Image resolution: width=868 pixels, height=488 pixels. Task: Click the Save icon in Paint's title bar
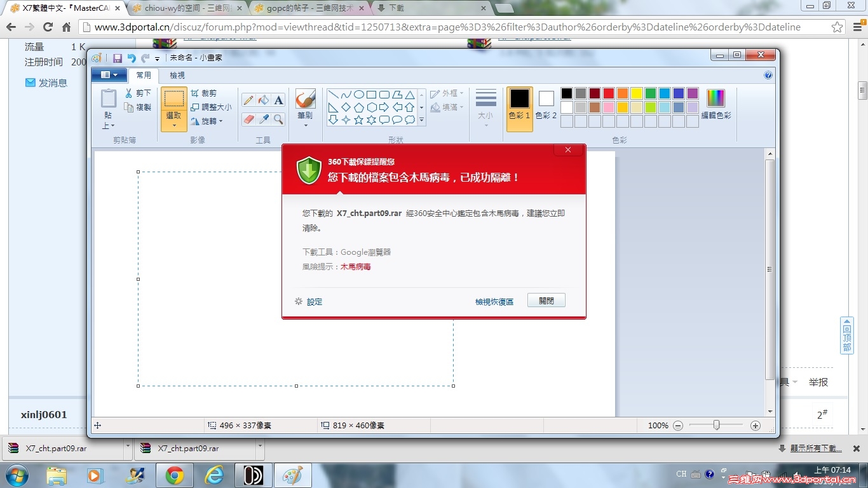(x=118, y=58)
